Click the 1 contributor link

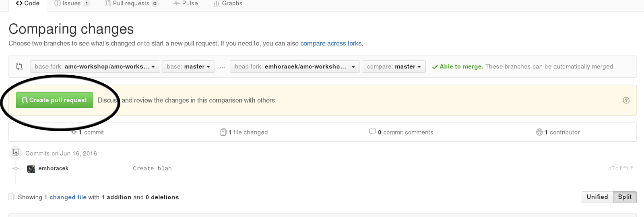(x=558, y=132)
